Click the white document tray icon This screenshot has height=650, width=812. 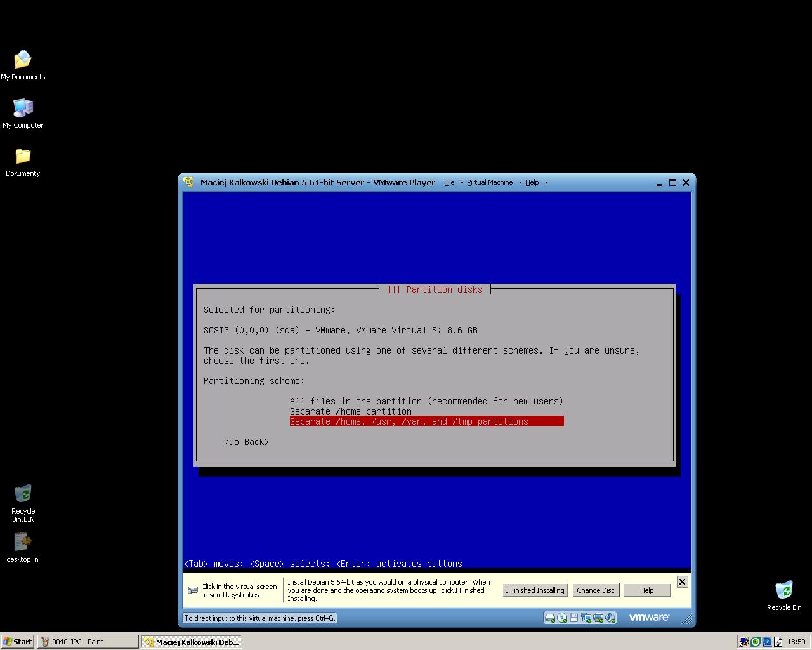click(778, 642)
